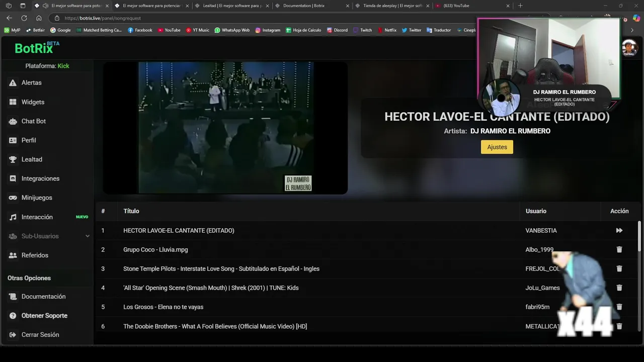Open the Twitch bookmark
The height and width of the screenshot is (362, 644).
pos(363,30)
